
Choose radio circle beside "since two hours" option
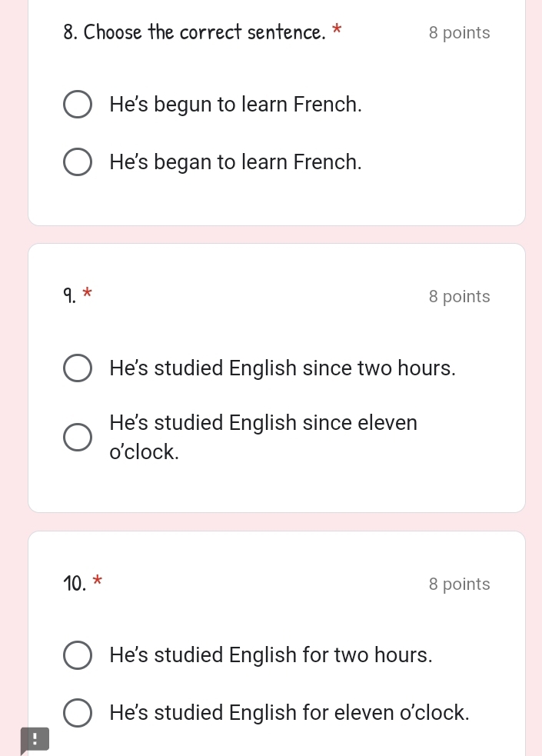pyautogui.click(x=78, y=368)
